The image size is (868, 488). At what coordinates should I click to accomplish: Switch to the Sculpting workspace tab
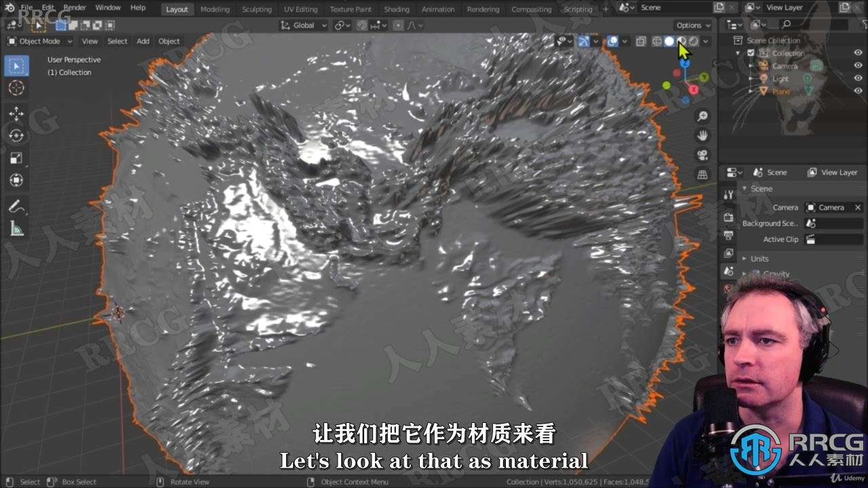(x=257, y=9)
